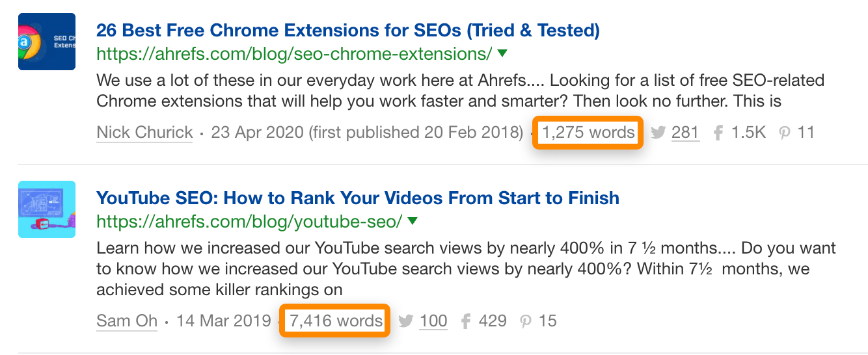Screen dimensions: 868x355
Task: Expand dropdown arrow beside seo-chrome-extensions URL
Action: (x=502, y=53)
